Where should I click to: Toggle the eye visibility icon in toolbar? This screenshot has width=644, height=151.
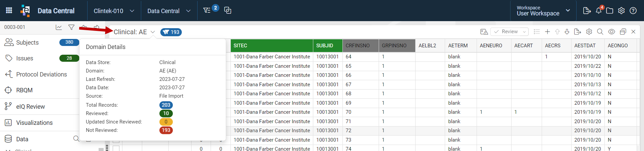(611, 32)
